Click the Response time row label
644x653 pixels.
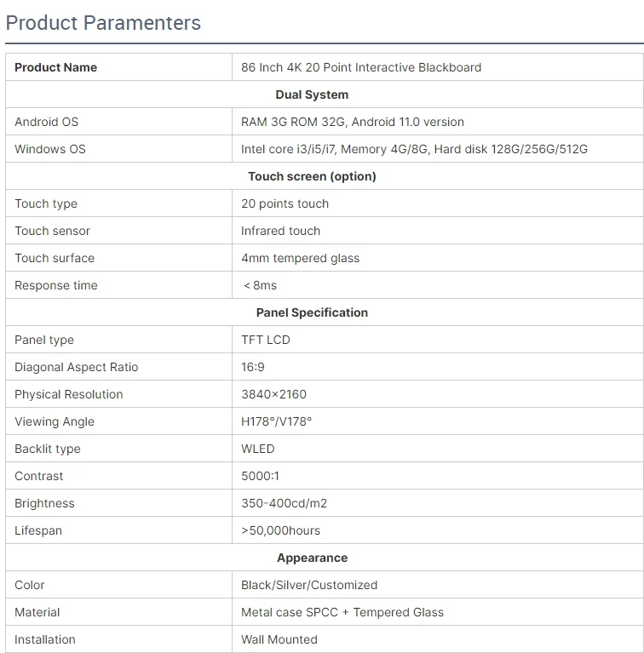[x=56, y=285]
